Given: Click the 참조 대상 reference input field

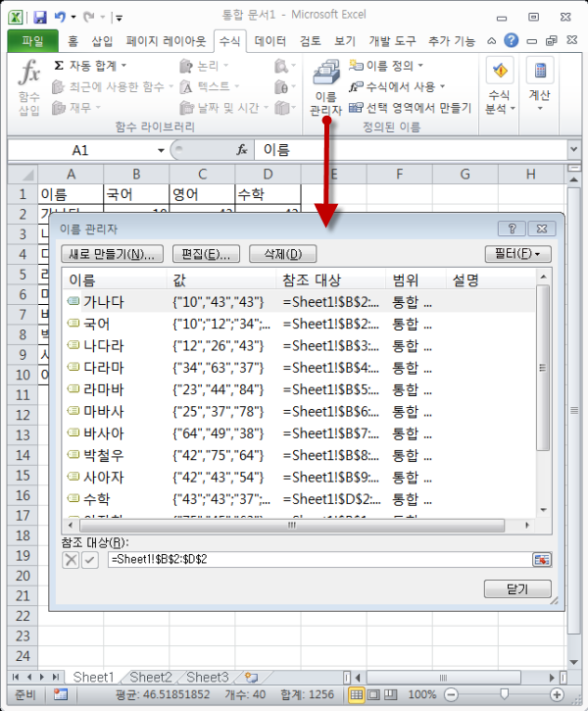Looking at the screenshot, I should click(x=319, y=560).
